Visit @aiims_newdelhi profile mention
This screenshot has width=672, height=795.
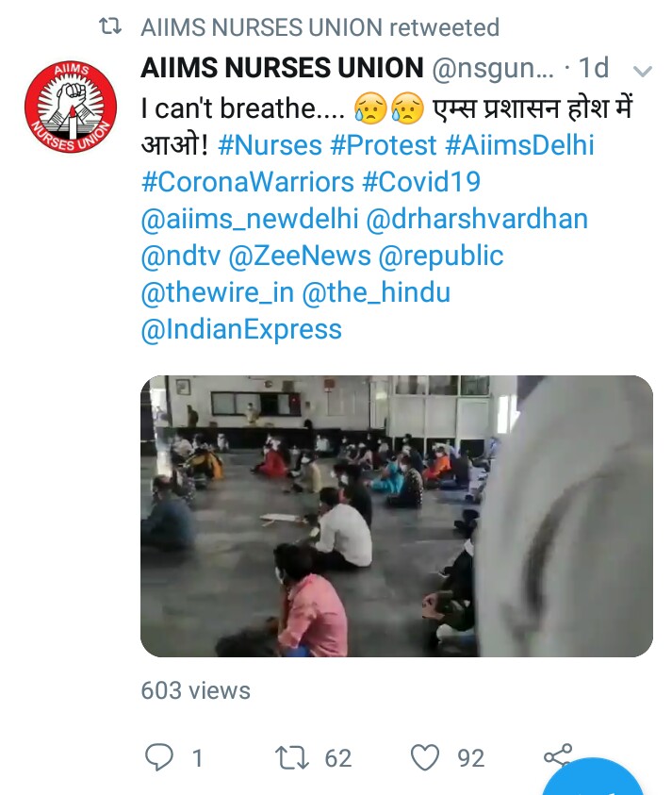pos(250,219)
